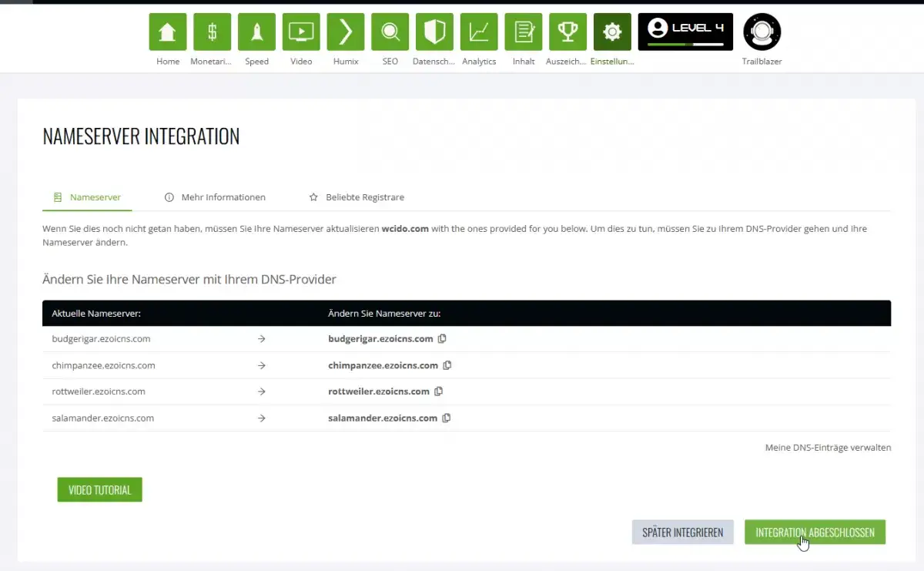Open the SEO magnifier icon

point(390,32)
